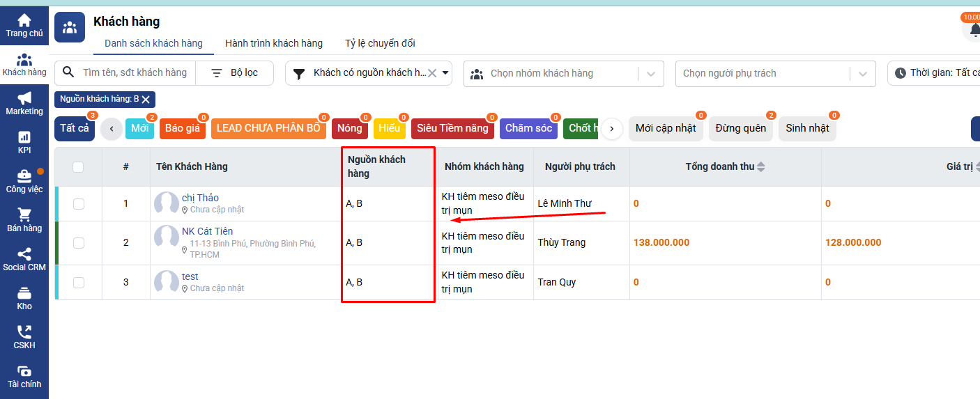The height and width of the screenshot is (399, 980).
Task: Tick the checkbox for chị Thảo row
Action: [x=79, y=204]
